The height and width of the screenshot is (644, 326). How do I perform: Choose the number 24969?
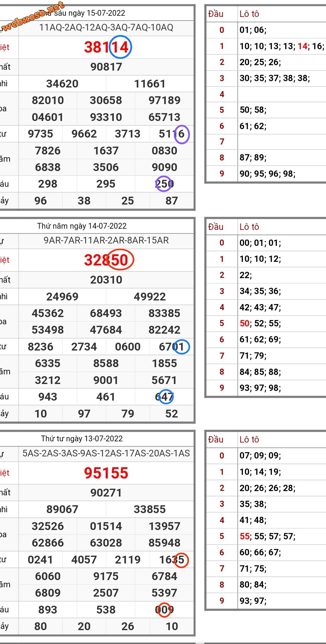[62, 297]
